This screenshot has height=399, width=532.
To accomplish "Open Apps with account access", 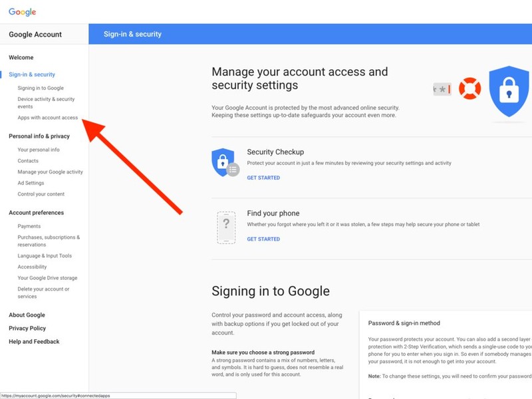I will (x=47, y=118).
